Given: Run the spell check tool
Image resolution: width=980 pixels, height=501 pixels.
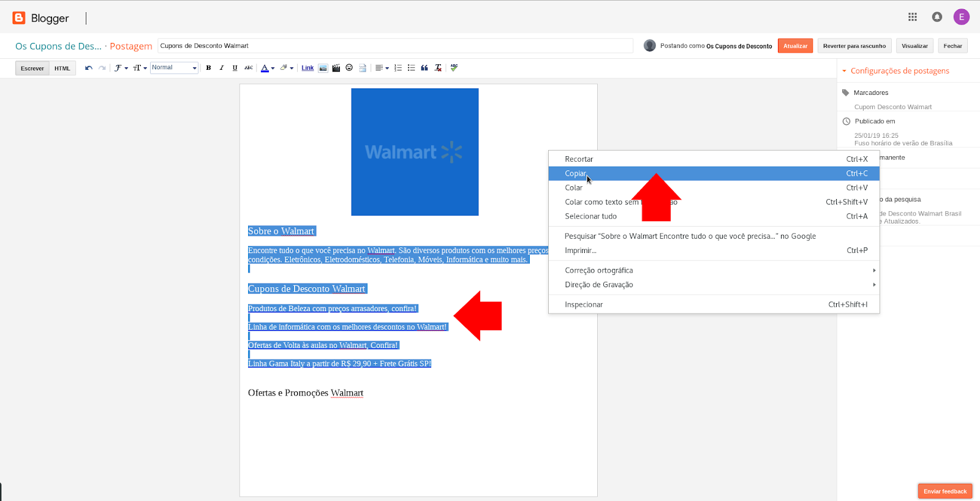Looking at the screenshot, I should pos(454,68).
